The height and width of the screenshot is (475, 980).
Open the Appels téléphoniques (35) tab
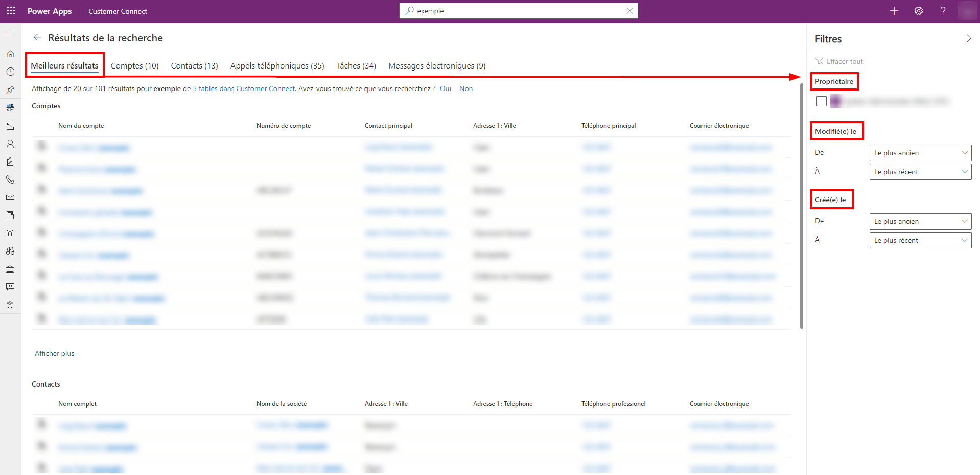click(277, 65)
